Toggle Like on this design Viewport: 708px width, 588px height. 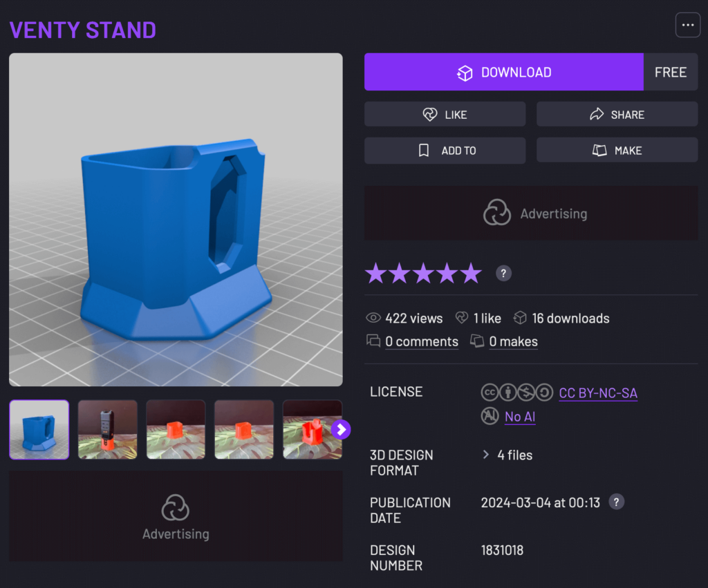point(445,114)
